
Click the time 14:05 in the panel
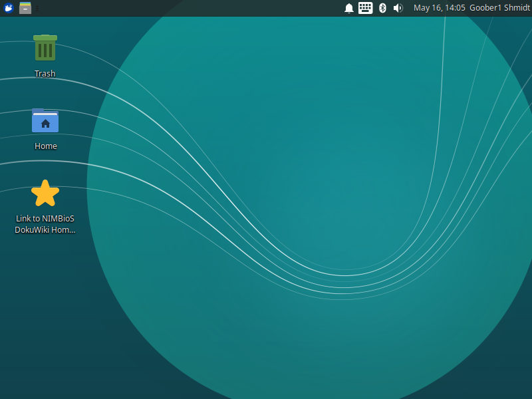point(455,8)
